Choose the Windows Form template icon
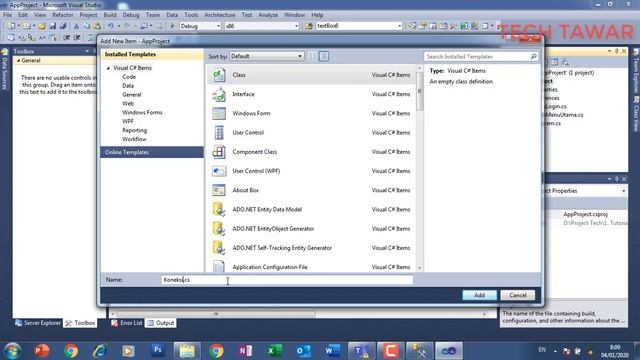 pos(219,113)
